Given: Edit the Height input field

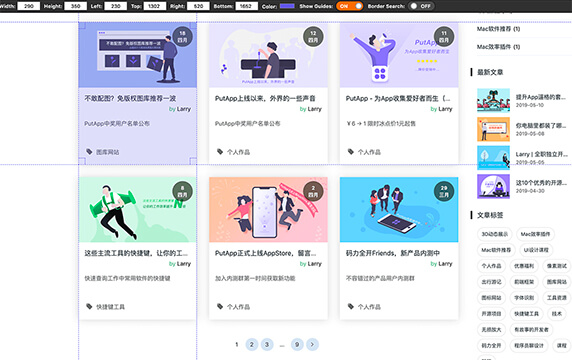Looking at the screenshot, I should click(76, 6).
